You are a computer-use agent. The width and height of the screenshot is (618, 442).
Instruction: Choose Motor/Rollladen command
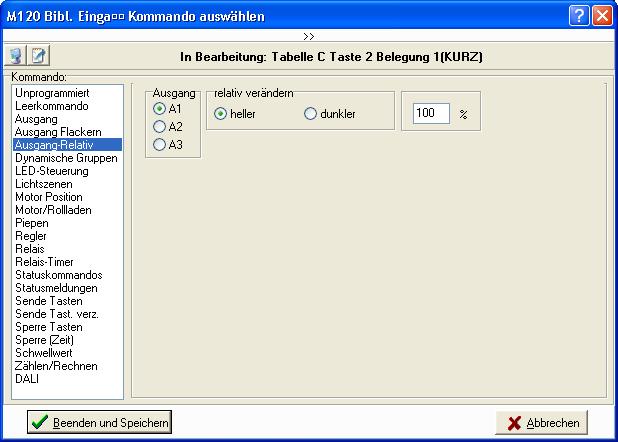click(x=53, y=210)
